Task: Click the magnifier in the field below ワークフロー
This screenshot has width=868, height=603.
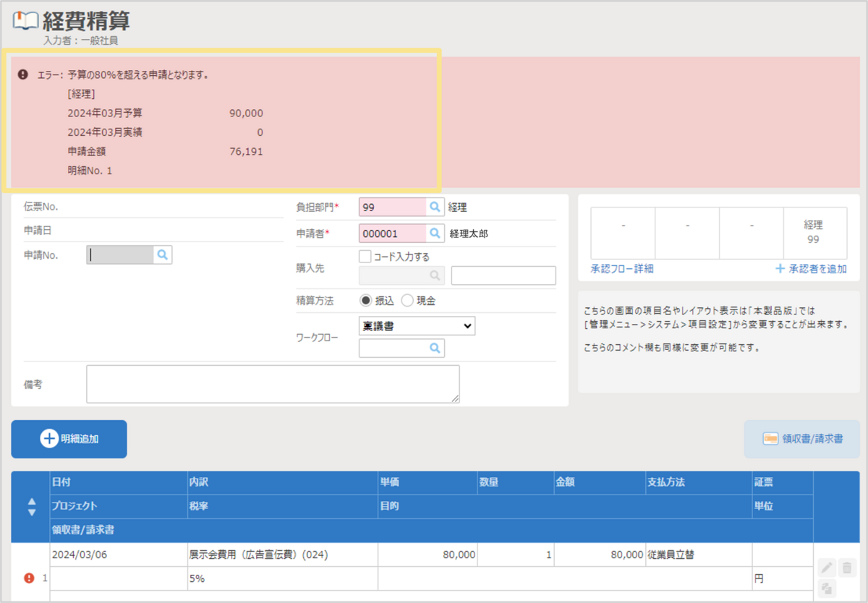Action: [x=435, y=348]
